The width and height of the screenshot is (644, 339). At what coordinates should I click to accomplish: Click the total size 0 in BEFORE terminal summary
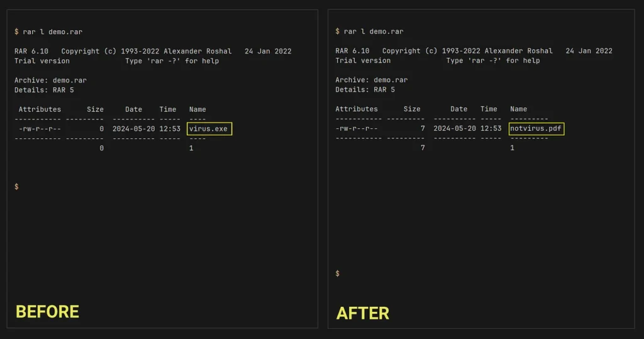(101, 148)
